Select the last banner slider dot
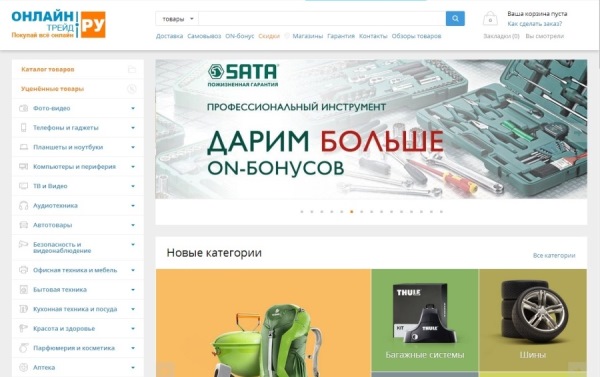Viewport: 600px width, 377px height. click(441, 212)
